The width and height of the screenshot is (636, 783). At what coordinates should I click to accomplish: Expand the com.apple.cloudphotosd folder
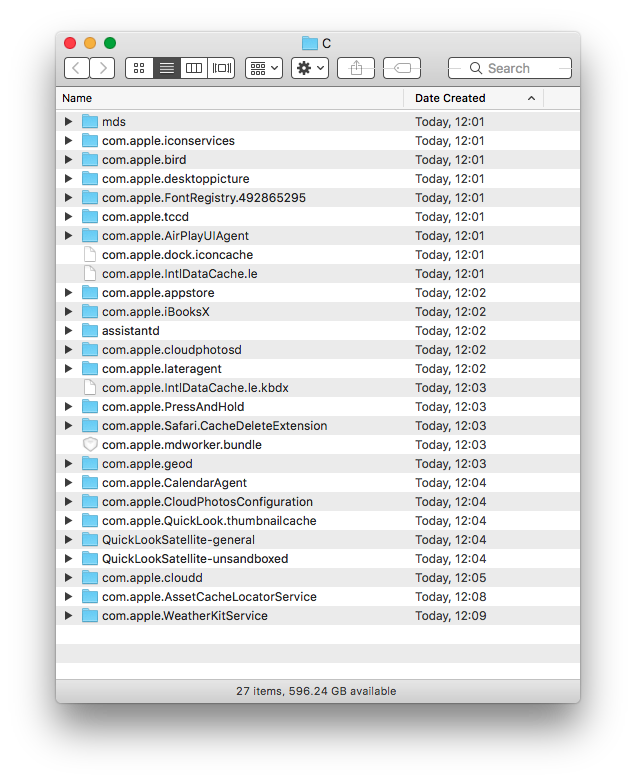68,349
